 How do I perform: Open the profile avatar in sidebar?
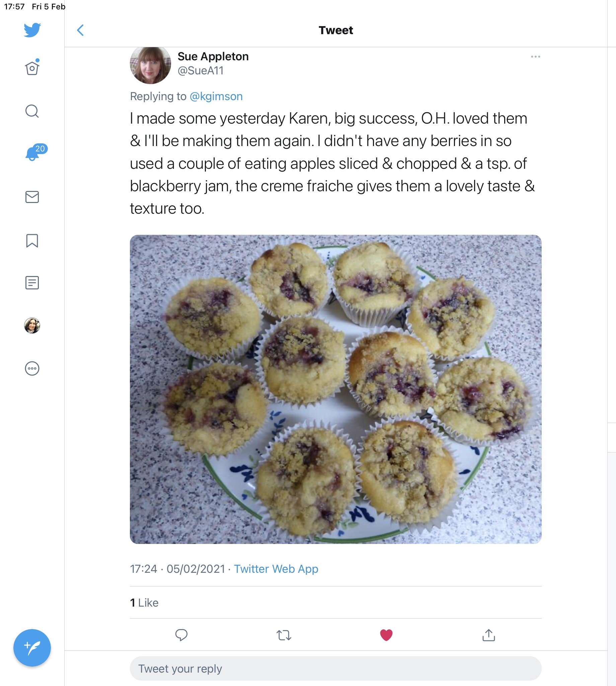(x=32, y=325)
